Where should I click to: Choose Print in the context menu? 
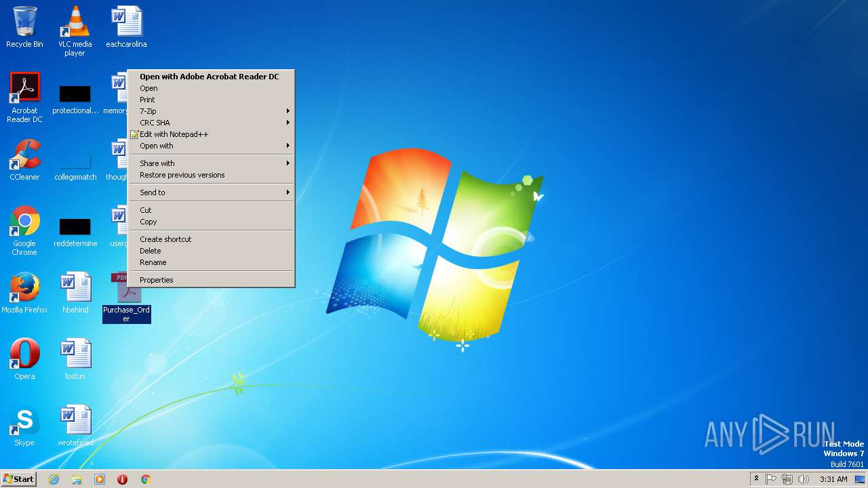[x=212, y=100]
